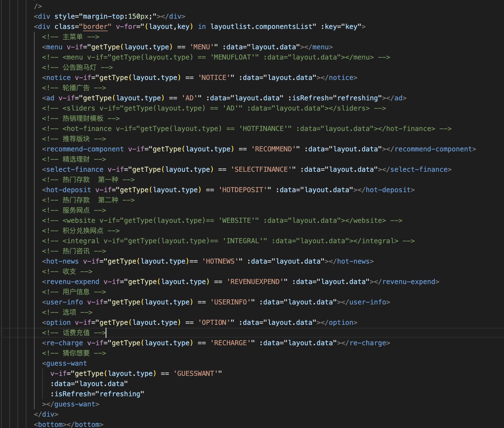Click the 热门存款 第一种 comment
Image resolution: width=504 pixels, height=428 pixels.
[88, 180]
